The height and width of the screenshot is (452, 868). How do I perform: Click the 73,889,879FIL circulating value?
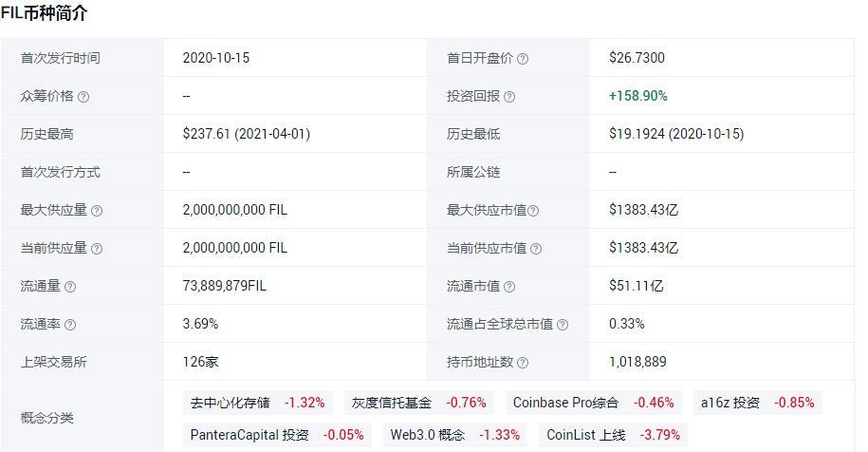pyautogui.click(x=224, y=286)
